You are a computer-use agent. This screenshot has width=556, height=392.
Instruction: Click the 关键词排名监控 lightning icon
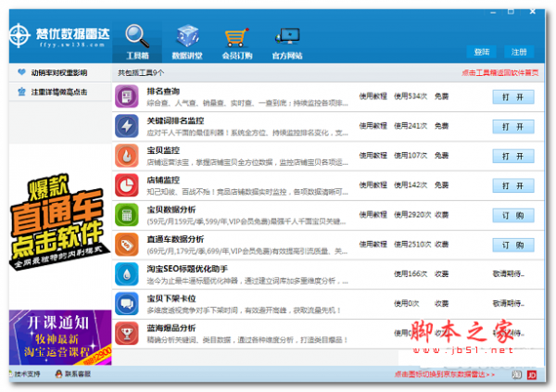pos(127,125)
